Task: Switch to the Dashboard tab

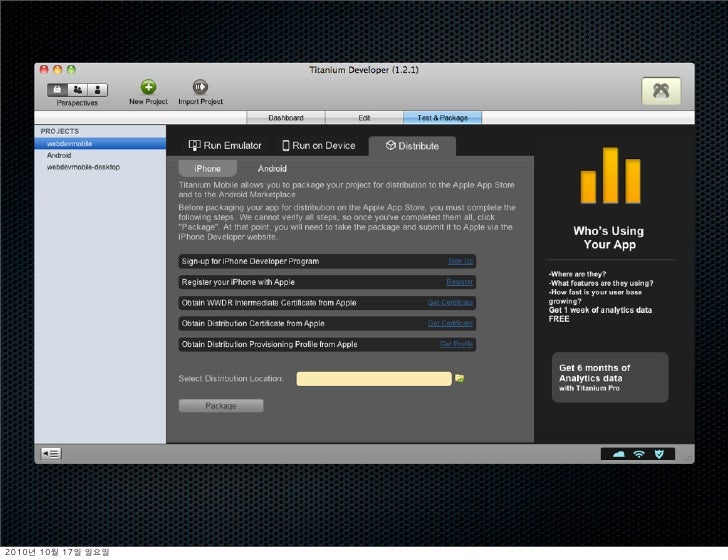Action: tap(286, 118)
